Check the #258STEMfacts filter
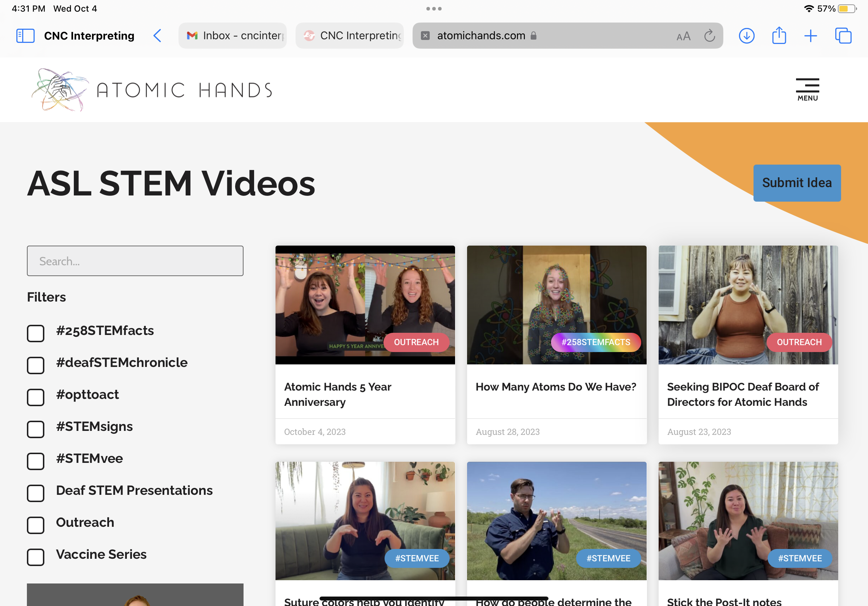The height and width of the screenshot is (606, 868). pyautogui.click(x=36, y=333)
